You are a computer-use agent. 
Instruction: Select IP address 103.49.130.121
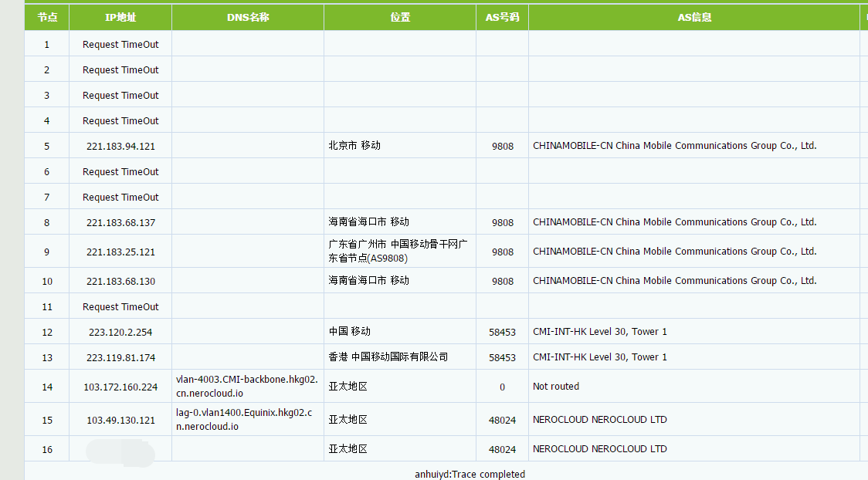pyautogui.click(x=120, y=420)
